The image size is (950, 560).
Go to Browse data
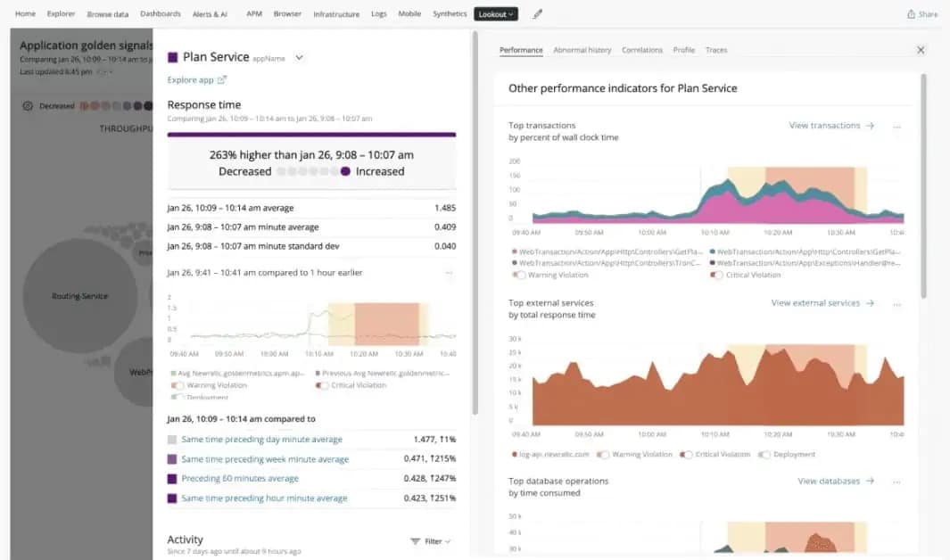point(107,14)
